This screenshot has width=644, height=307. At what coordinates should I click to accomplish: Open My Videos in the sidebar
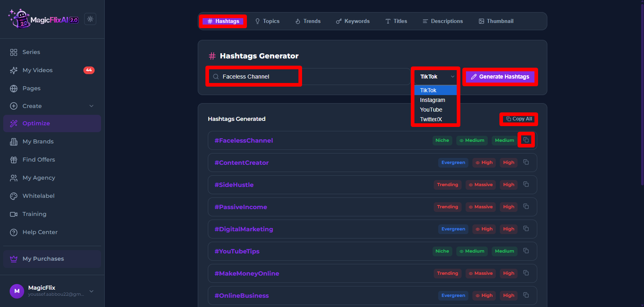(52, 70)
